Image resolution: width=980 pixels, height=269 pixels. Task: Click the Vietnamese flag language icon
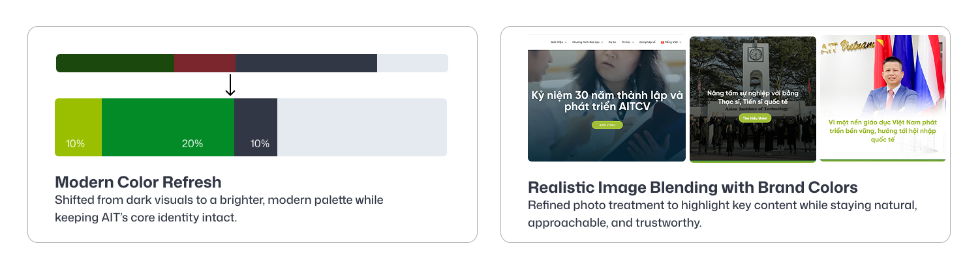pyautogui.click(x=662, y=42)
